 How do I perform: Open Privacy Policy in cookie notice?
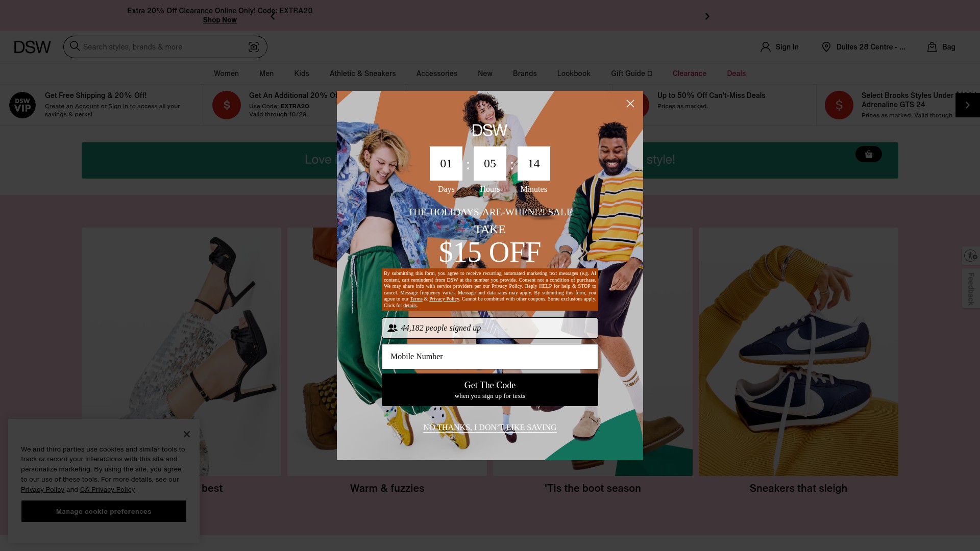point(42,489)
